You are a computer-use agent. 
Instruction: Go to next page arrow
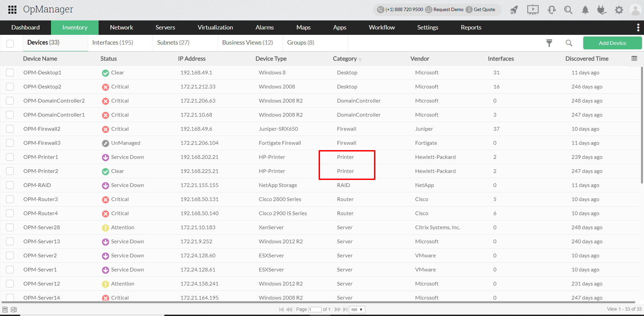337,309
